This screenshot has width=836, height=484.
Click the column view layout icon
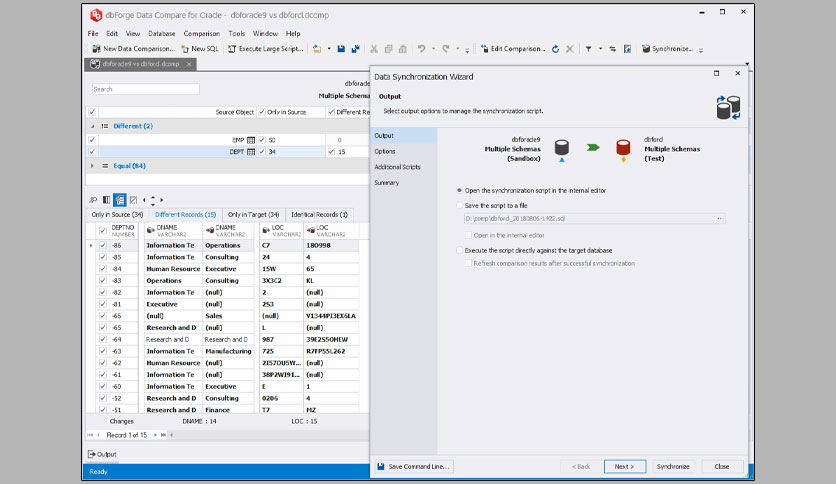[x=107, y=200]
